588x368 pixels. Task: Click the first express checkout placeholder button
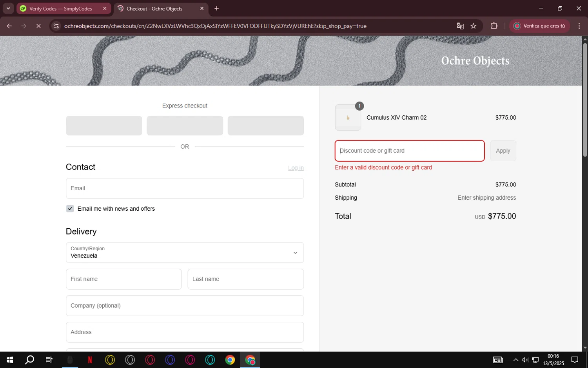pos(104,126)
